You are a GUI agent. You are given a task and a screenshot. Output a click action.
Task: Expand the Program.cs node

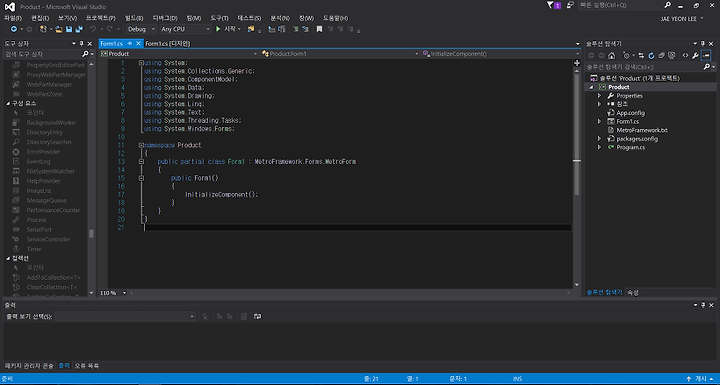pos(599,147)
